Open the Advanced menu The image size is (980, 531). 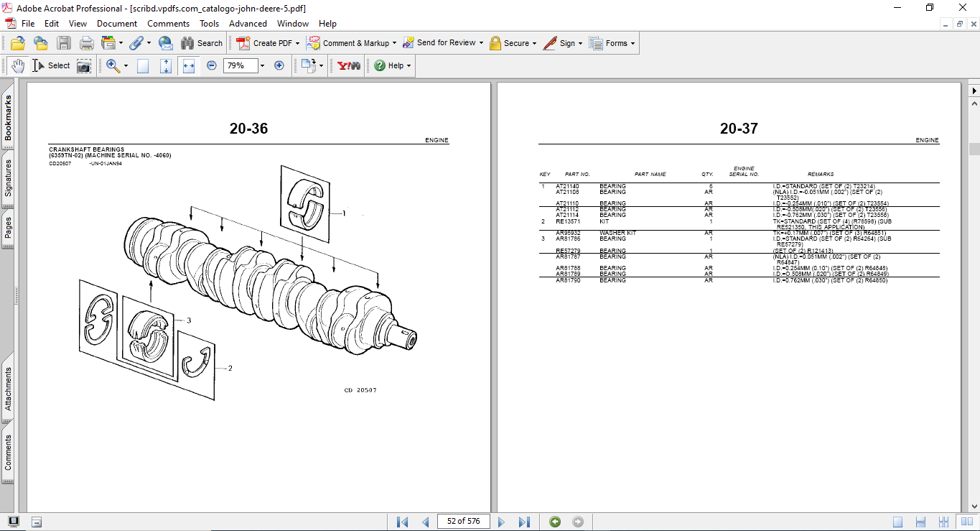coord(248,23)
